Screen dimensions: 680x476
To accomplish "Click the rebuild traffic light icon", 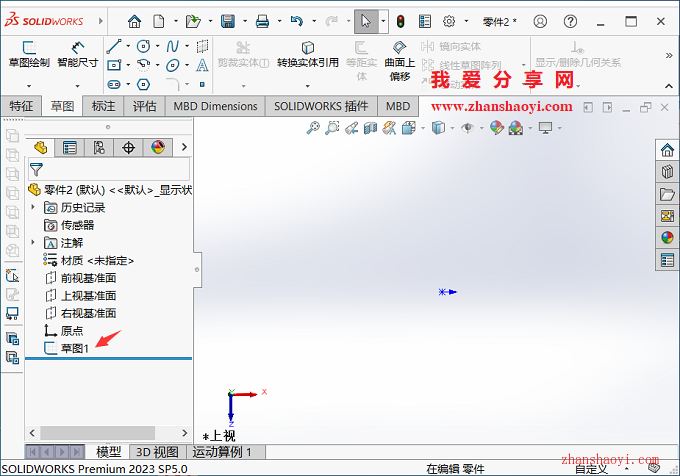I will pyautogui.click(x=401, y=21).
